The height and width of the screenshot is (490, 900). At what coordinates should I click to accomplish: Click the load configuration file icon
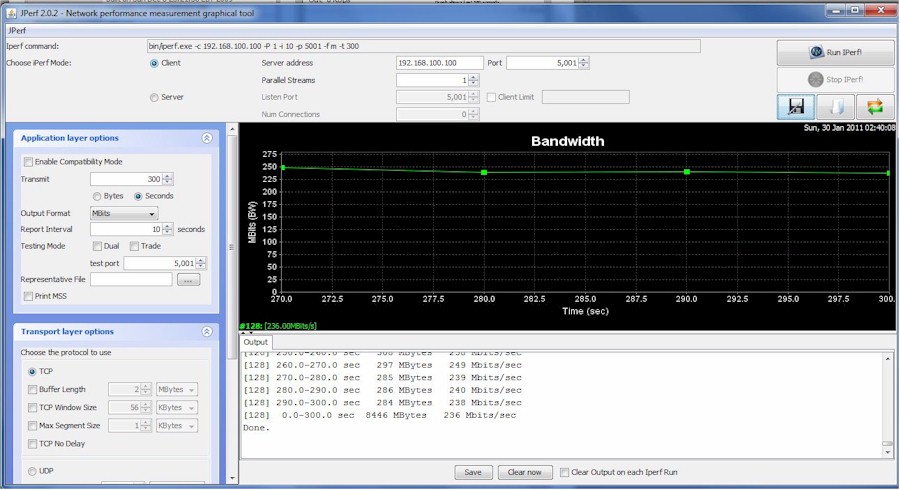835,107
